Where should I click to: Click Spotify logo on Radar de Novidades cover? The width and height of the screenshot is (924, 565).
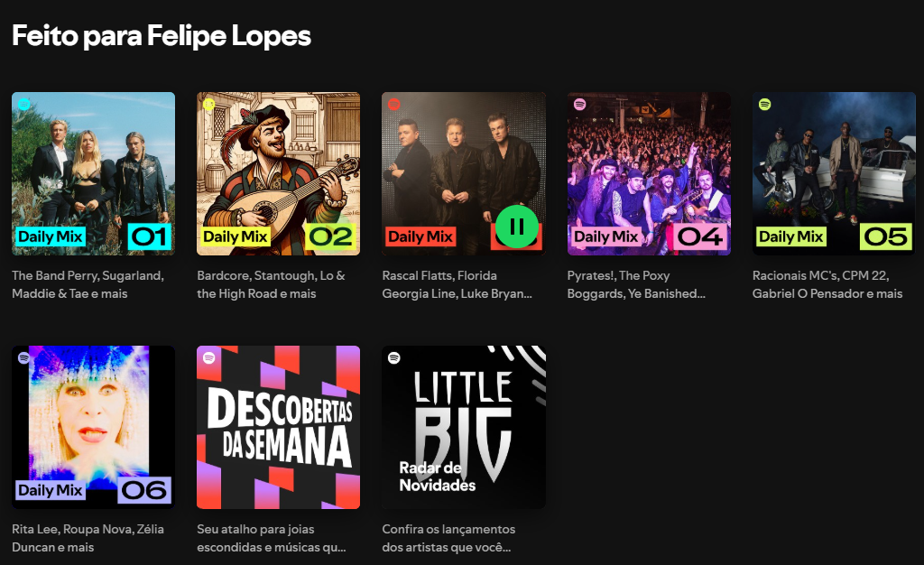pos(394,358)
